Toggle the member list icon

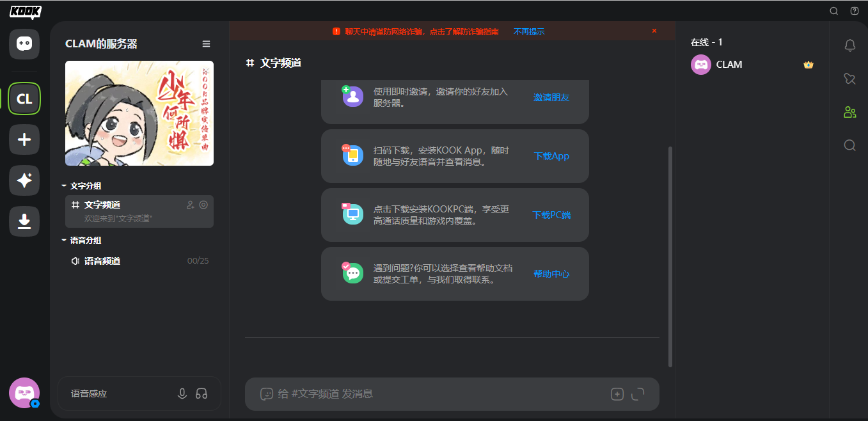(849, 112)
